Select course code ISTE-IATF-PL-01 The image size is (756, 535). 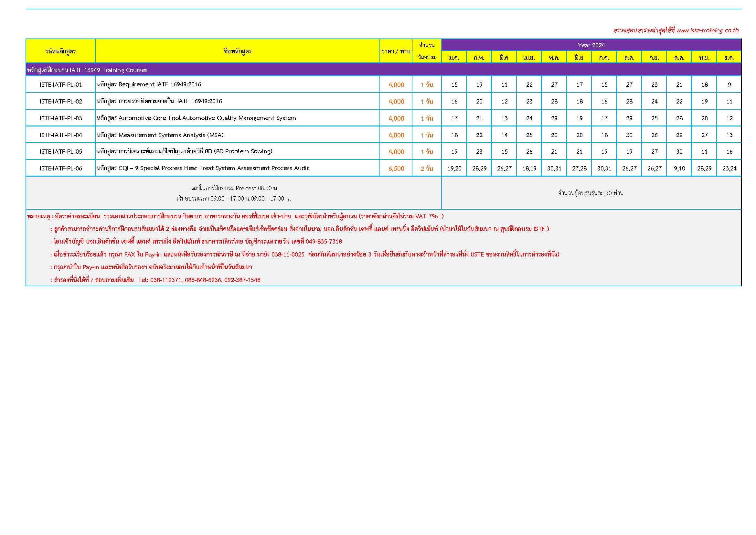click(60, 85)
